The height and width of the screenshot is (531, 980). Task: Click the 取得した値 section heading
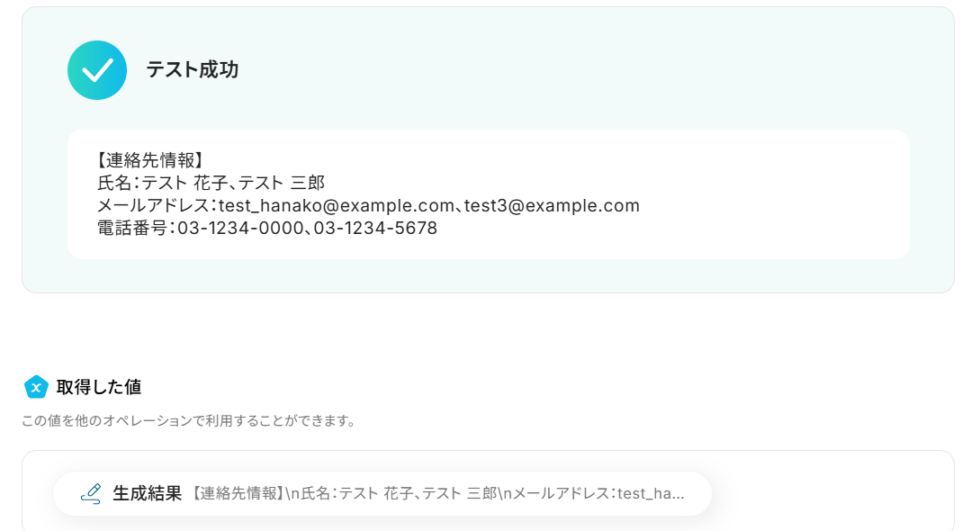tap(98, 387)
